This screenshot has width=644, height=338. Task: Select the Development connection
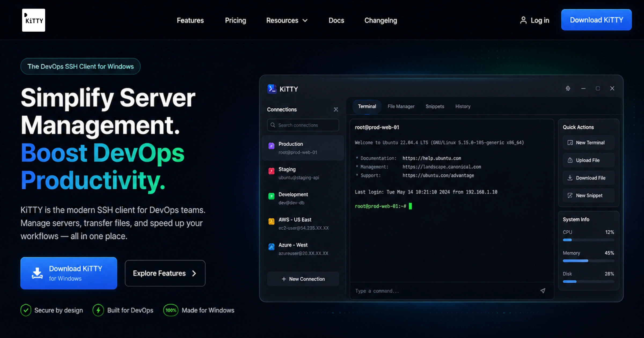pyautogui.click(x=303, y=199)
